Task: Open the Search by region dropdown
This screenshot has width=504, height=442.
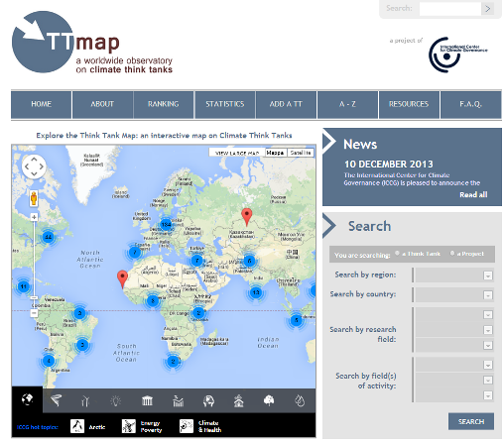Action: point(453,276)
